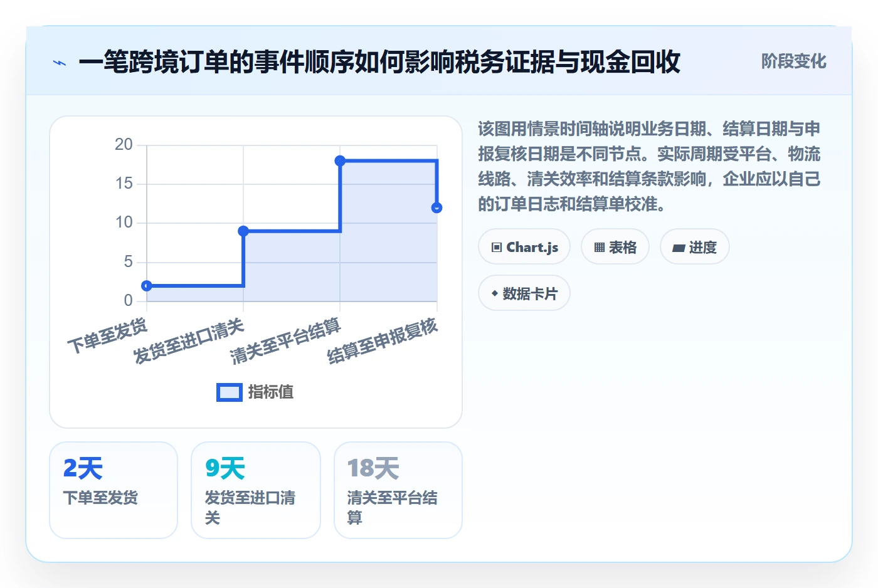
Task: Click the 清关至平台结算 x-axis label
Action: tap(286, 341)
